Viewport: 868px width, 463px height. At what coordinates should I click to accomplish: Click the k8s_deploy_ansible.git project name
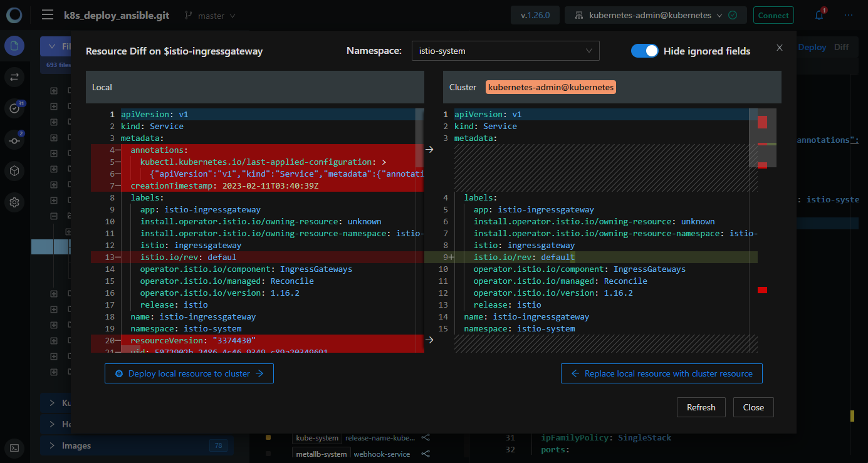117,16
